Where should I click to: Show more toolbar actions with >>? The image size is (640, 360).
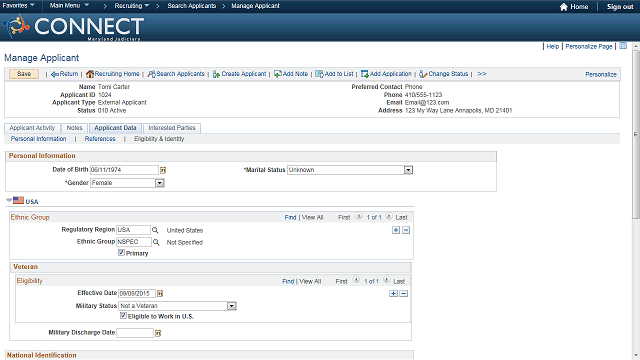pos(482,74)
